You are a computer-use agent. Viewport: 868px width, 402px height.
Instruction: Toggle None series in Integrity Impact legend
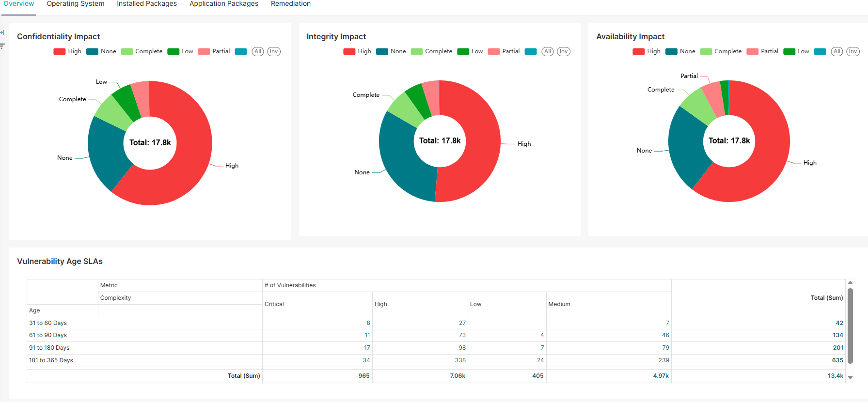pos(391,51)
